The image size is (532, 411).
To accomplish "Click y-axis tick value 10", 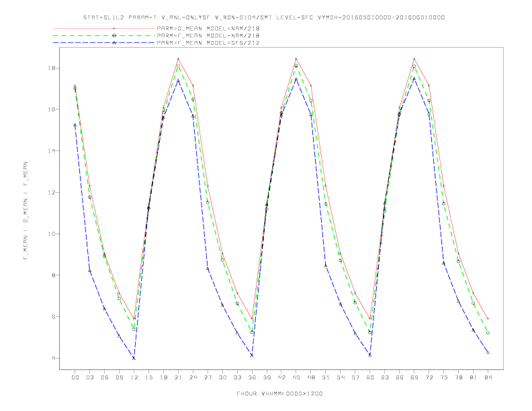I will [52, 234].
